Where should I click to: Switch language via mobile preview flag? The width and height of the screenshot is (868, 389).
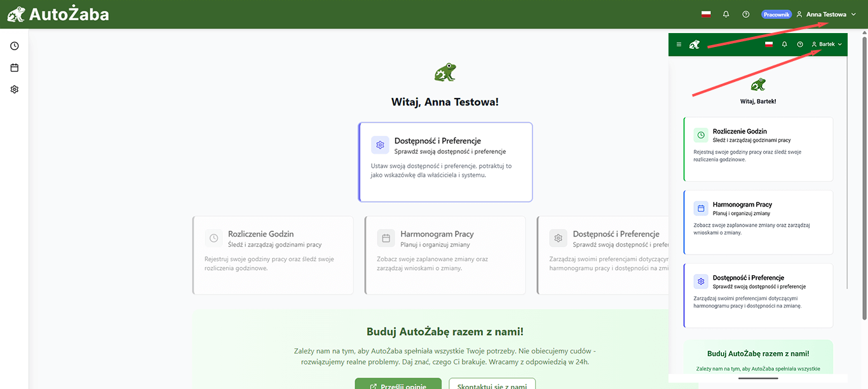(x=769, y=44)
